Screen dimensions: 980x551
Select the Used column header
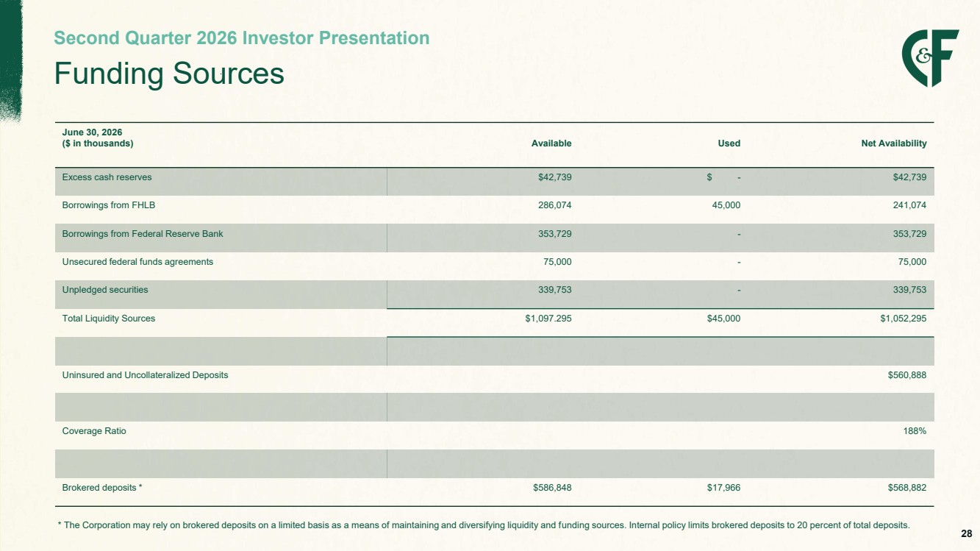[x=729, y=143]
